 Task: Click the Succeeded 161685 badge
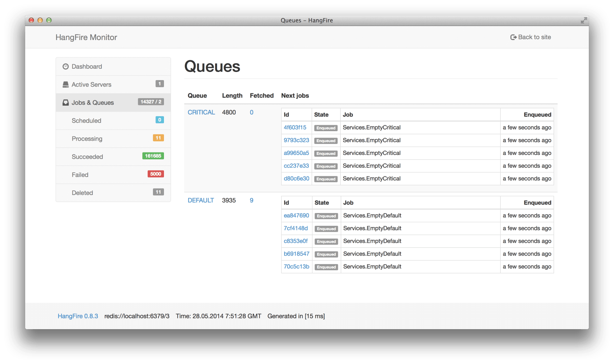coord(153,156)
